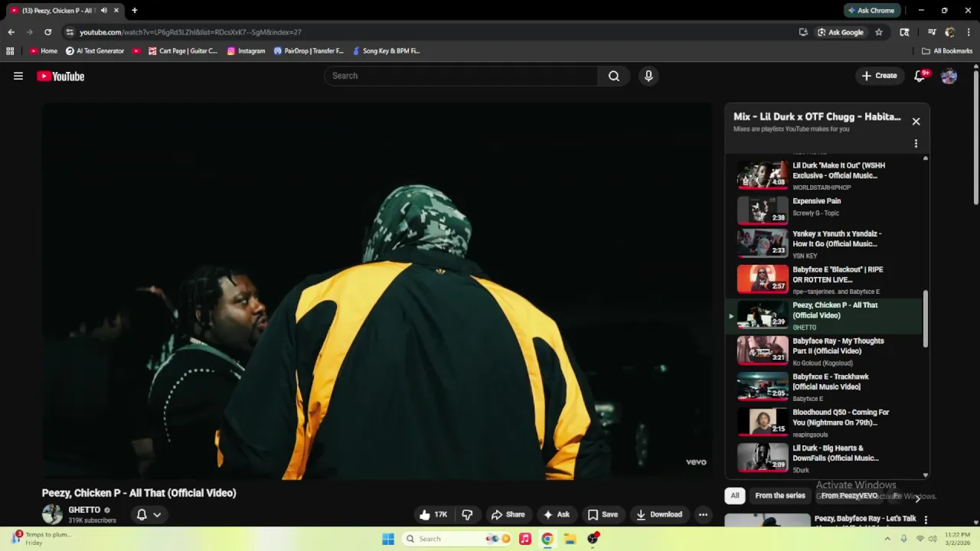
Task: Open PairDrop Transfer bookmark
Action: [309, 51]
